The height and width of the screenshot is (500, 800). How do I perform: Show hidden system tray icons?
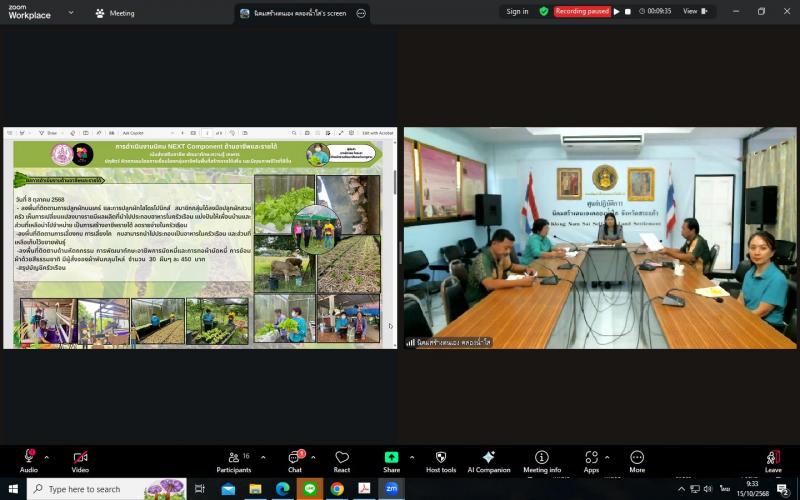click(x=681, y=489)
